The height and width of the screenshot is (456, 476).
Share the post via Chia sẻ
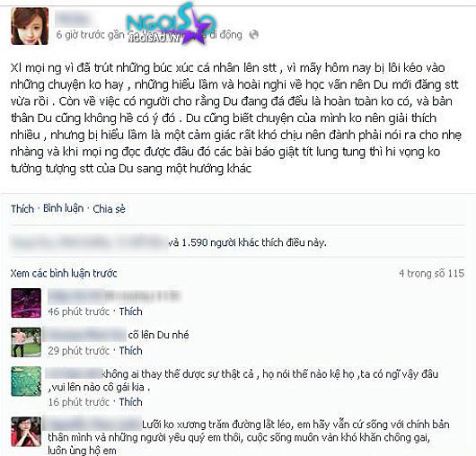click(109, 209)
